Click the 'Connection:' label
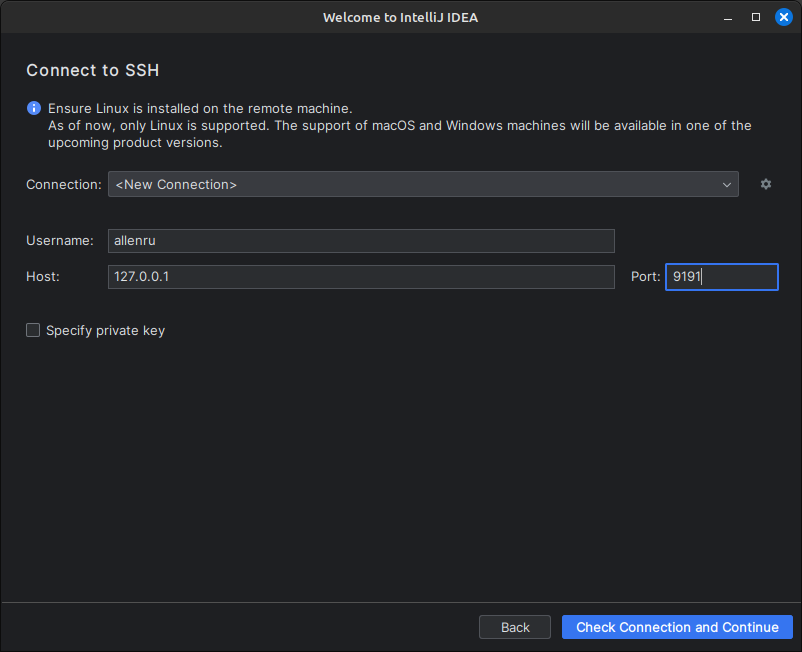This screenshot has width=802, height=652. click(x=63, y=185)
